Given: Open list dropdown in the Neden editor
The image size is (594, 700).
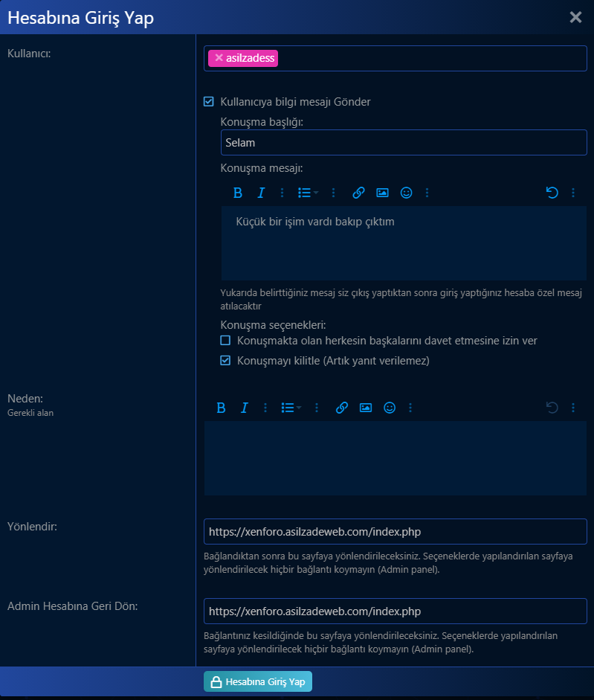Looking at the screenshot, I should (291, 408).
